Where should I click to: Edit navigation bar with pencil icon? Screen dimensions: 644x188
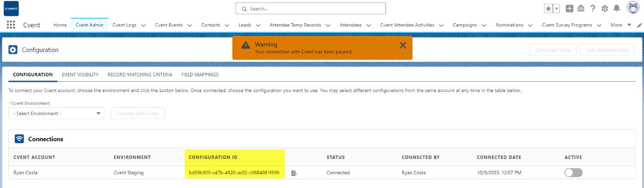pos(639,25)
